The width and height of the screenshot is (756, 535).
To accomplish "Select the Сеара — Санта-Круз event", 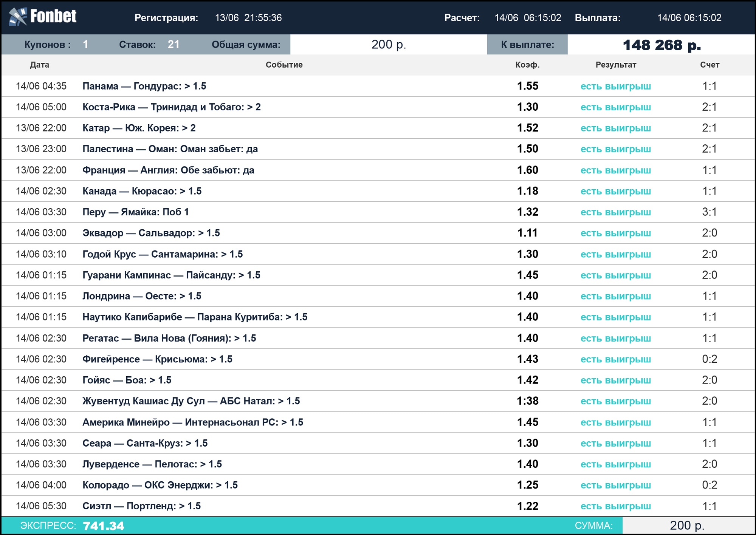I will [x=145, y=443].
